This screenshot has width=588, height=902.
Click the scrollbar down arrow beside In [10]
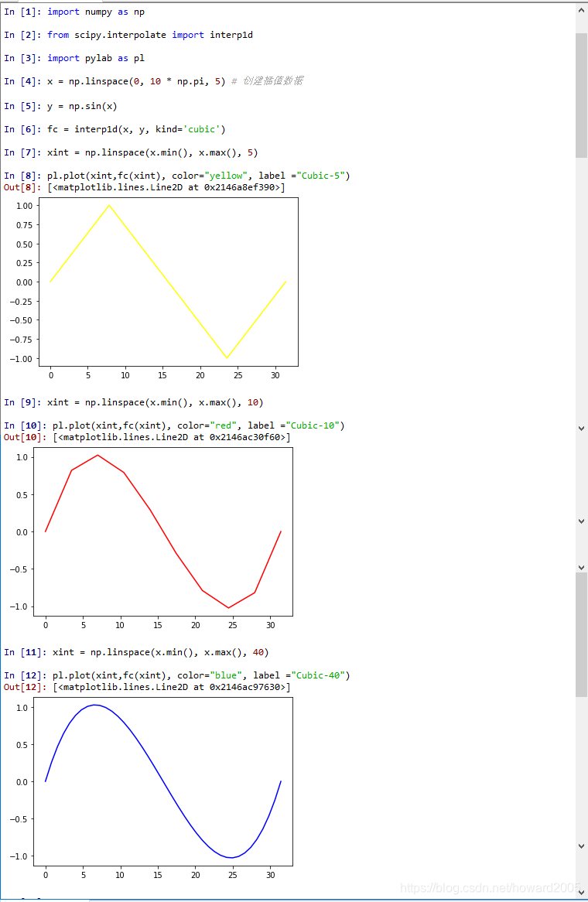tap(581, 428)
